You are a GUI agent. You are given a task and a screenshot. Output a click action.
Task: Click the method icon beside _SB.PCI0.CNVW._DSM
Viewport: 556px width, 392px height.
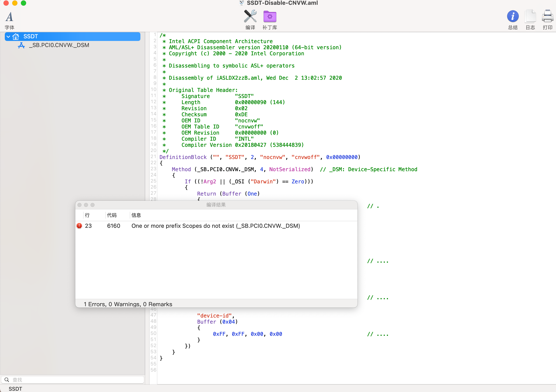coord(21,45)
